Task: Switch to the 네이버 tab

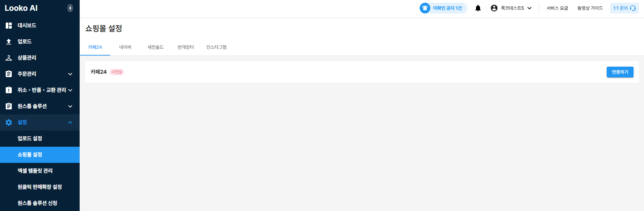Action: 125,47
